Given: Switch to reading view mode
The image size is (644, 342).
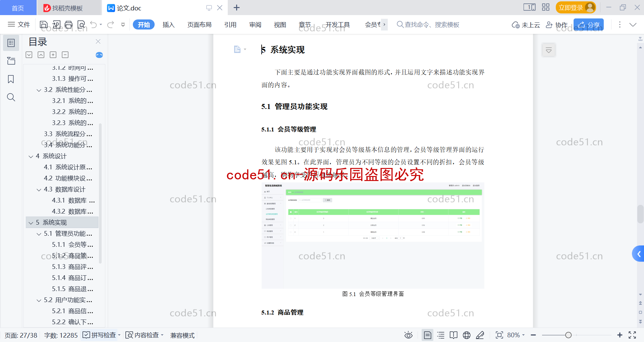Looking at the screenshot, I should pos(453,335).
